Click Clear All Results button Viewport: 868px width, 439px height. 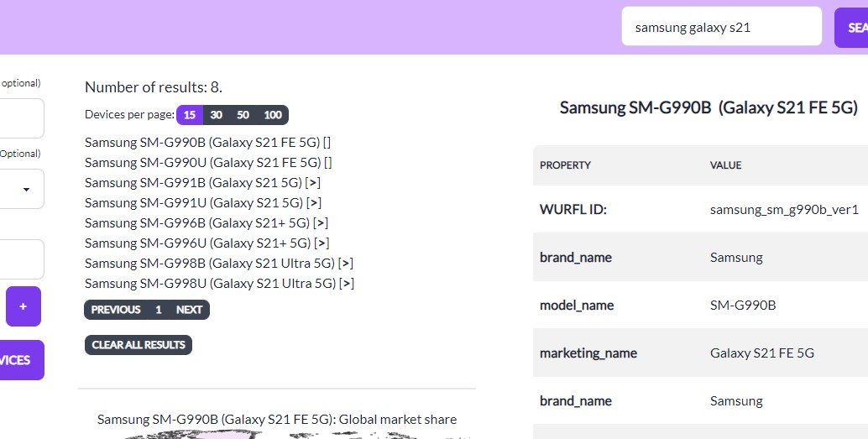point(139,345)
